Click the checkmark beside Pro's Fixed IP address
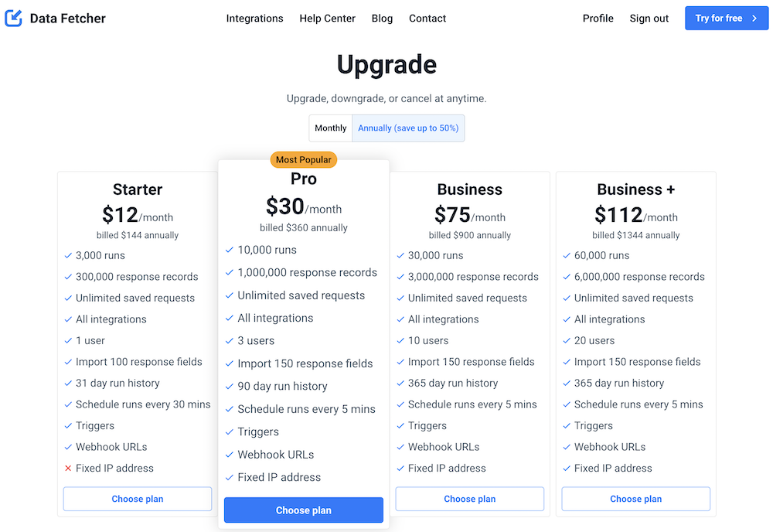Screen dimensions: 773x532 [230, 477]
